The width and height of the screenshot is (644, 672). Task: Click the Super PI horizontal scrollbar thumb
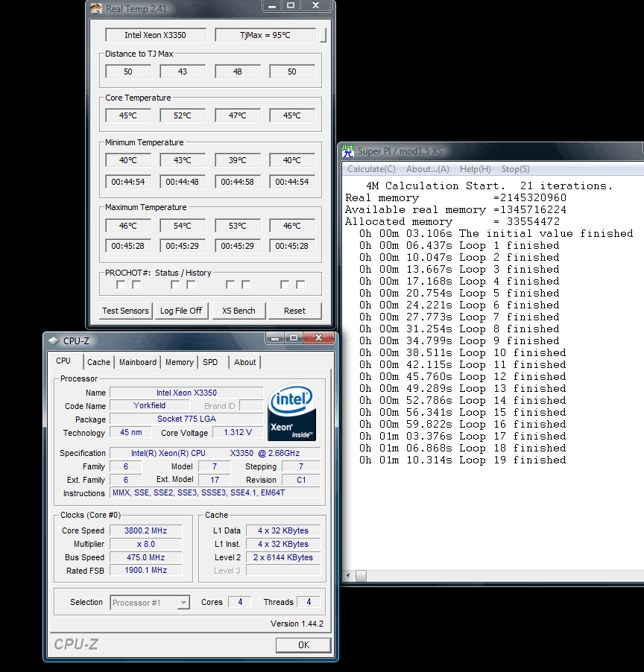coord(361,576)
